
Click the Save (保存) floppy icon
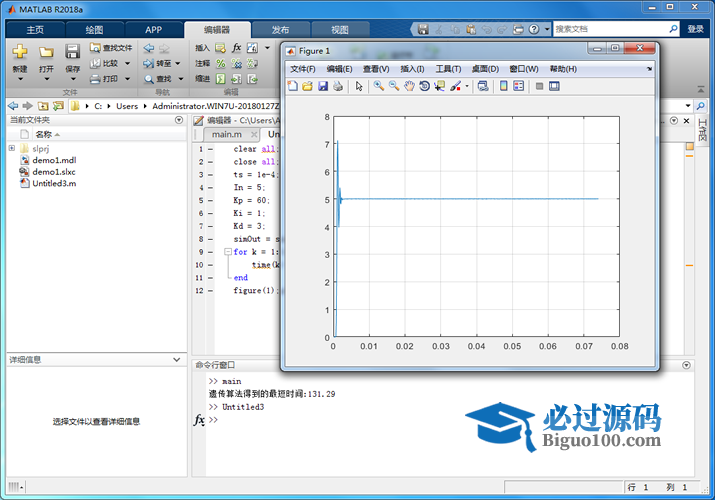(x=72, y=52)
